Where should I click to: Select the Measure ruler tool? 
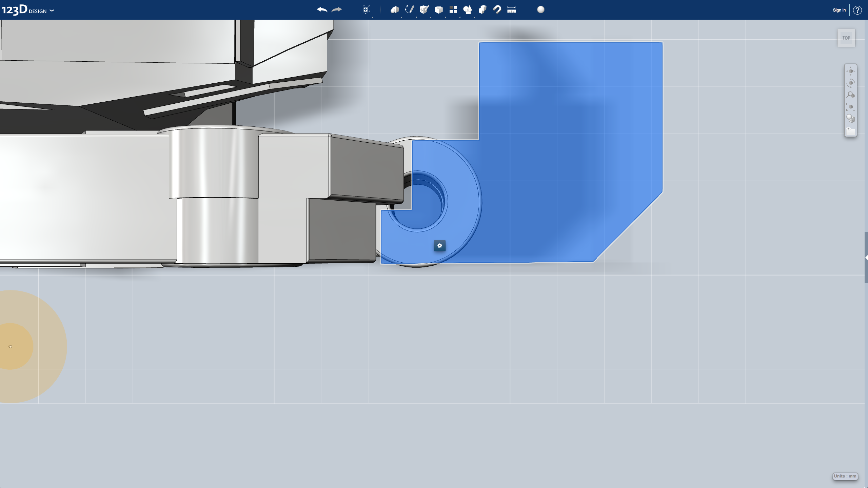point(511,10)
